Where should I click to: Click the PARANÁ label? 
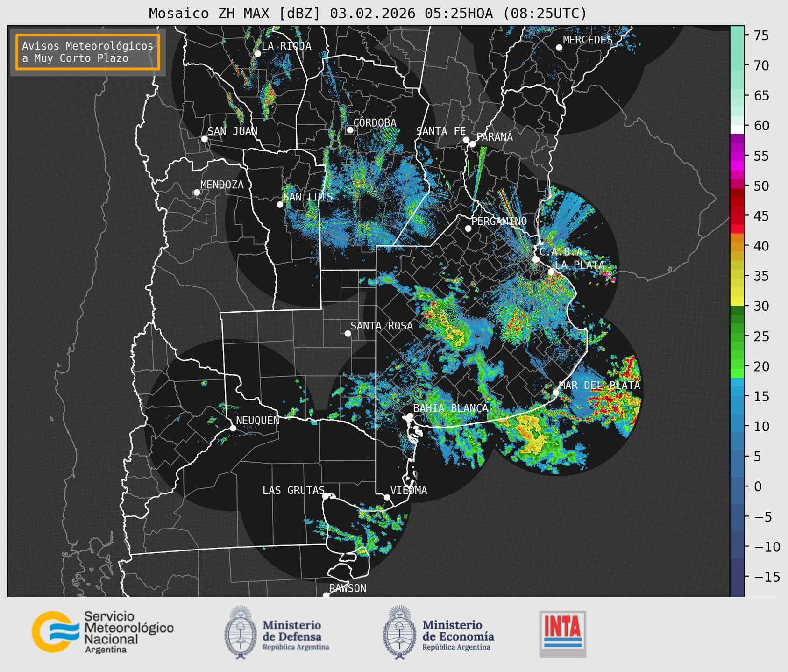click(494, 137)
